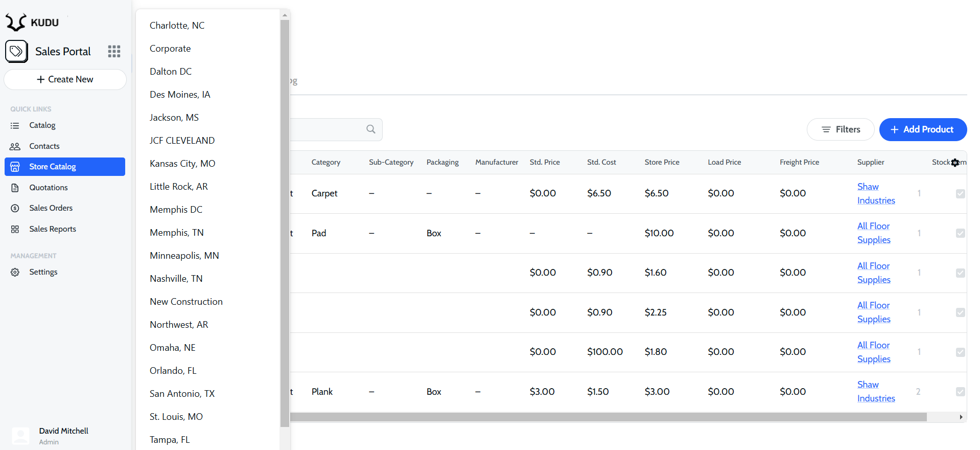
Task: Click the Add Product button
Action: click(x=922, y=129)
